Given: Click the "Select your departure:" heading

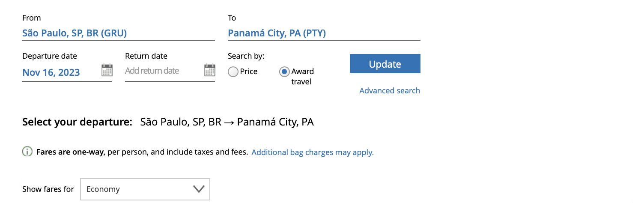Looking at the screenshot, I should [77, 122].
